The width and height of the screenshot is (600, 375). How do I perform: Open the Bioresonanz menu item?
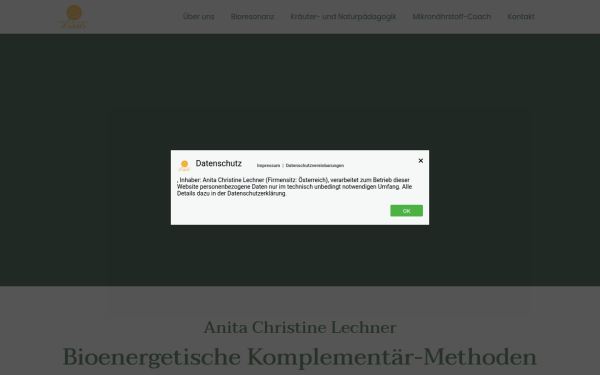pos(252,17)
